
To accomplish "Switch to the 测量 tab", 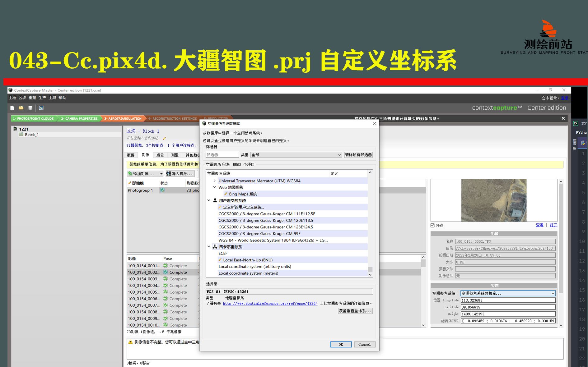I will (x=175, y=155).
